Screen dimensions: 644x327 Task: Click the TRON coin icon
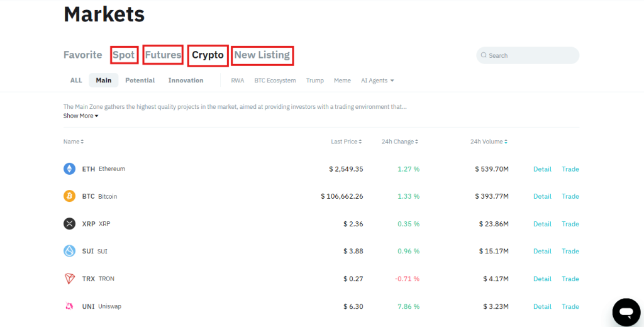[x=69, y=279]
